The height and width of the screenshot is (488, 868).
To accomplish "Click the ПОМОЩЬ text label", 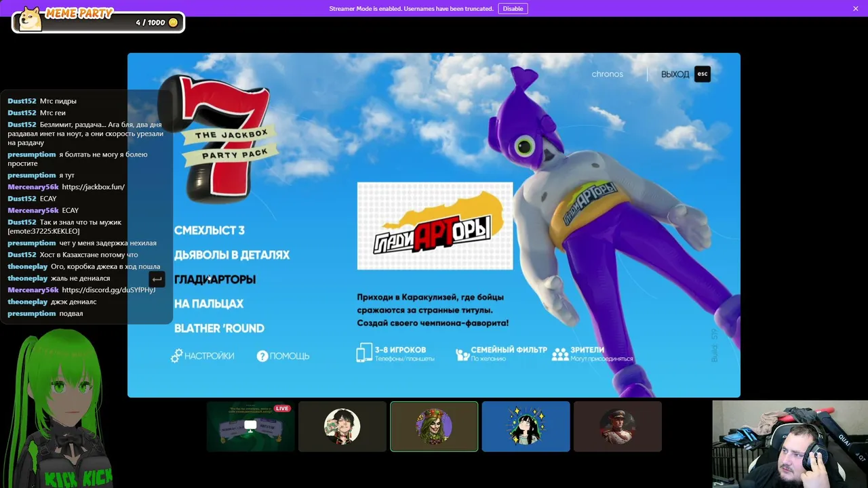I will pyautogui.click(x=290, y=356).
